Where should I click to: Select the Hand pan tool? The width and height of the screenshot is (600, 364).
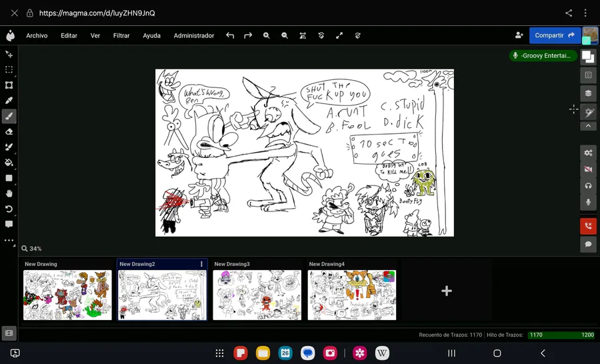(9, 193)
